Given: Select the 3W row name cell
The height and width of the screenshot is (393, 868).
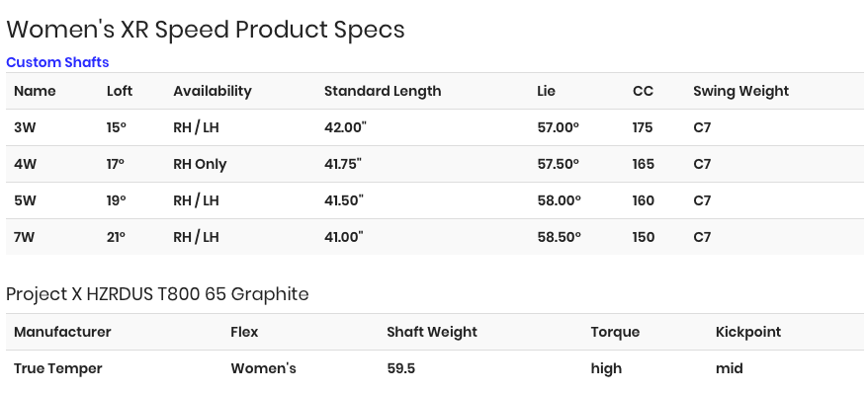Looking at the screenshot, I should coord(25,127).
